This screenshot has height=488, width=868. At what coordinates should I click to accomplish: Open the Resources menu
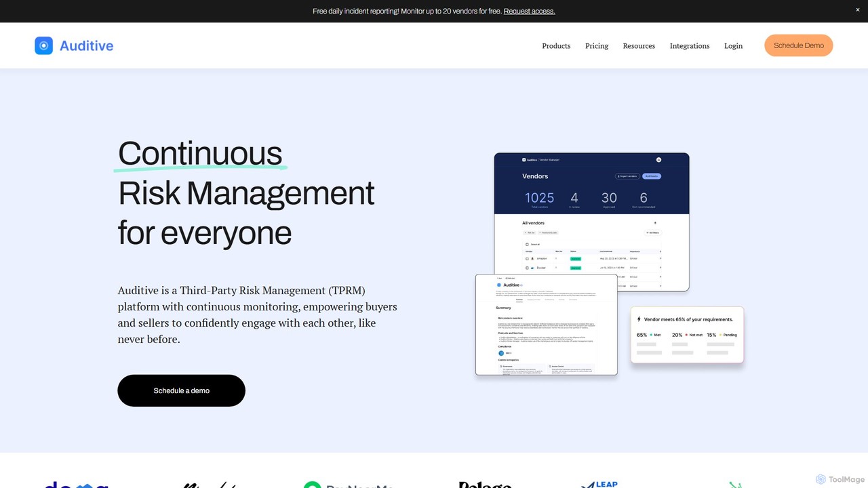[639, 46]
